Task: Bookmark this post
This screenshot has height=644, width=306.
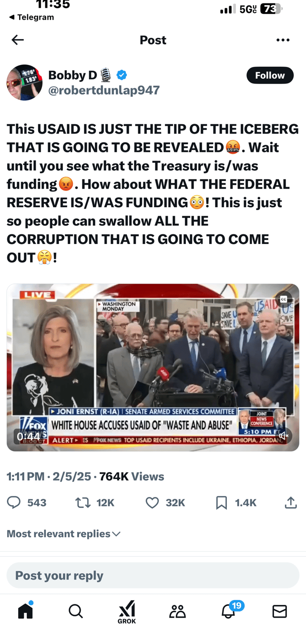Action: click(222, 502)
